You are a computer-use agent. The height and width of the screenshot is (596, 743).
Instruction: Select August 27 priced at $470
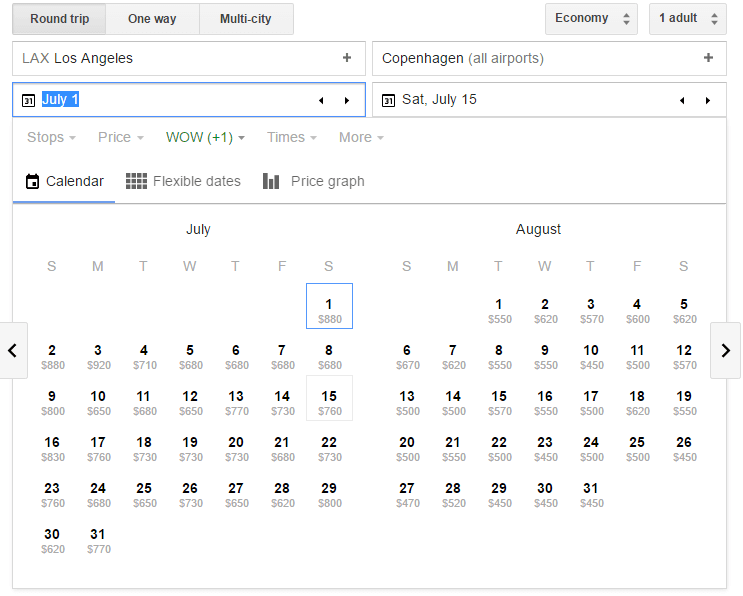click(x=406, y=494)
